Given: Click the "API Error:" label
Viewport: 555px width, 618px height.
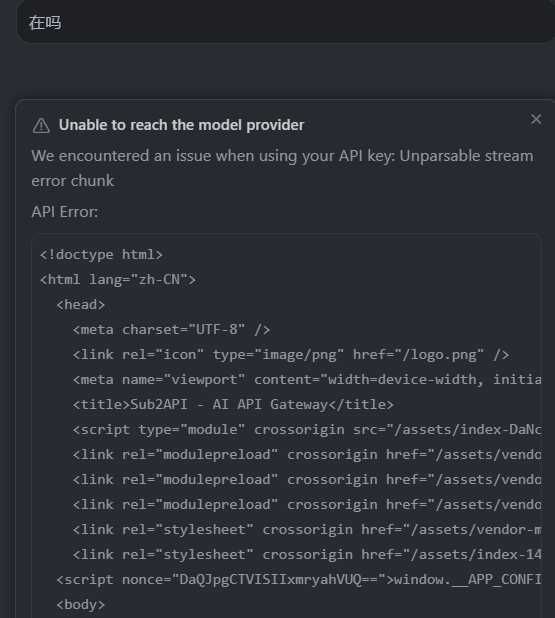Looking at the screenshot, I should (x=65, y=212).
